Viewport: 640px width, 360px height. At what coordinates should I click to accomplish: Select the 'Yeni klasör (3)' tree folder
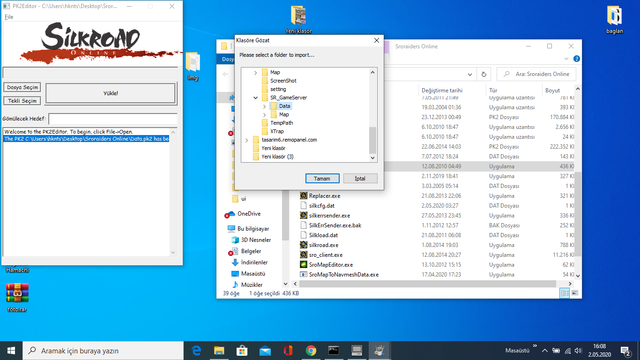point(278,157)
